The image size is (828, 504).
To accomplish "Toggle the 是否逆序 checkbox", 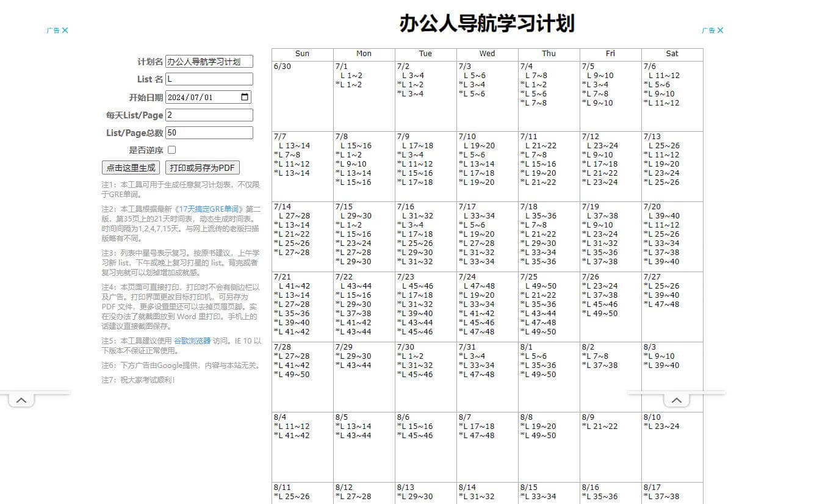I will (x=171, y=149).
